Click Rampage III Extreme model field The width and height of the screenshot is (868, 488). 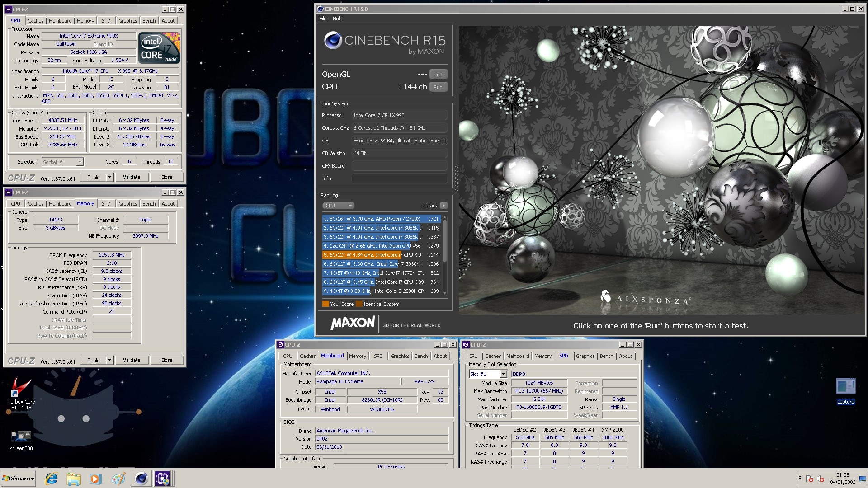357,381
